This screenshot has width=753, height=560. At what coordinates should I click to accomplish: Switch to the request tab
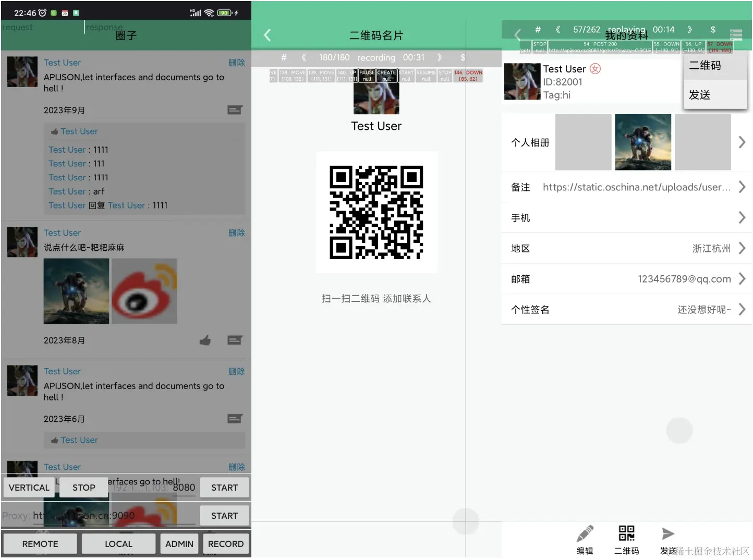coord(17,27)
